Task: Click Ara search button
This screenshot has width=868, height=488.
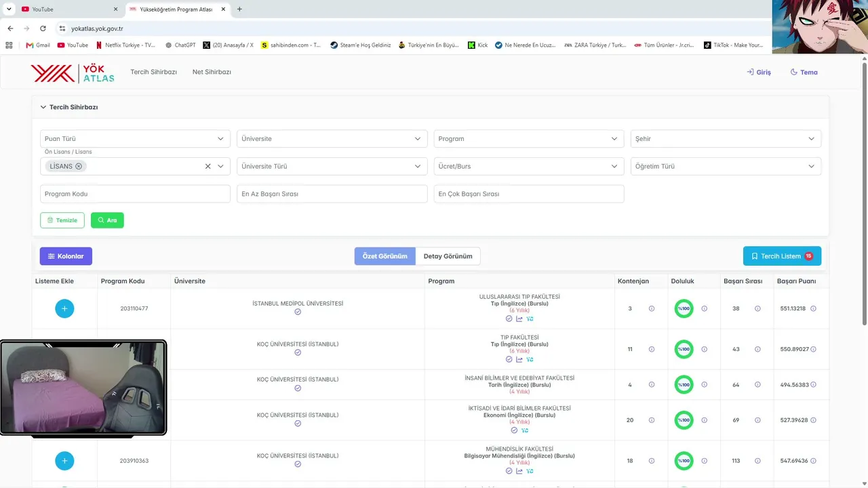Action: point(107,220)
